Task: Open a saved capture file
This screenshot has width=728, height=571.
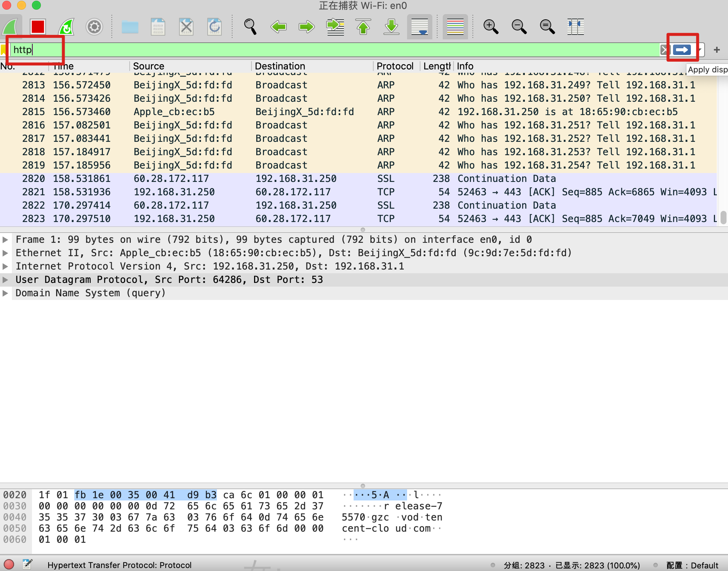Action: 129,26
